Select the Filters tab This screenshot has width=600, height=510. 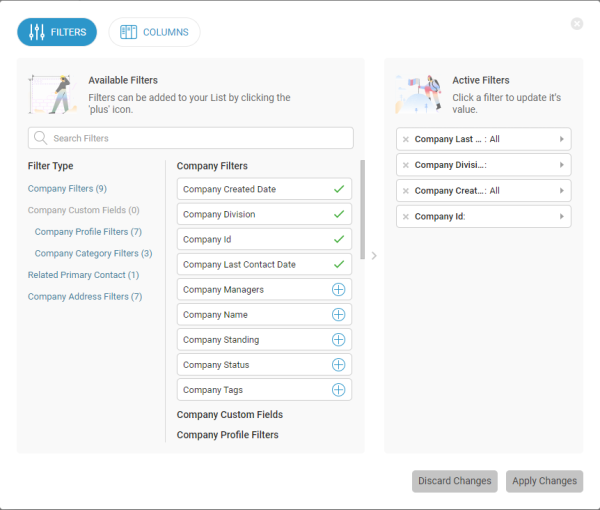pyautogui.click(x=57, y=32)
